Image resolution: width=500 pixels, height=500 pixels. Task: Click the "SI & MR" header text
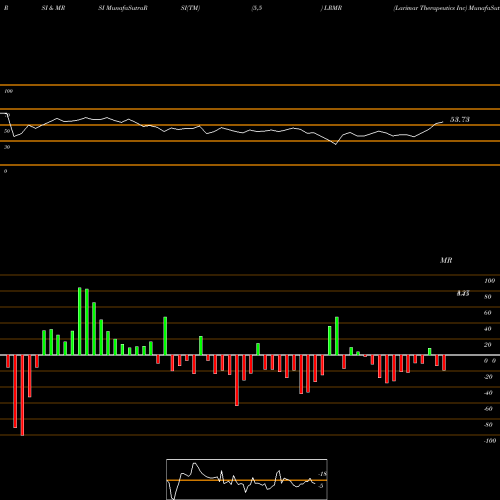(x=53, y=8)
